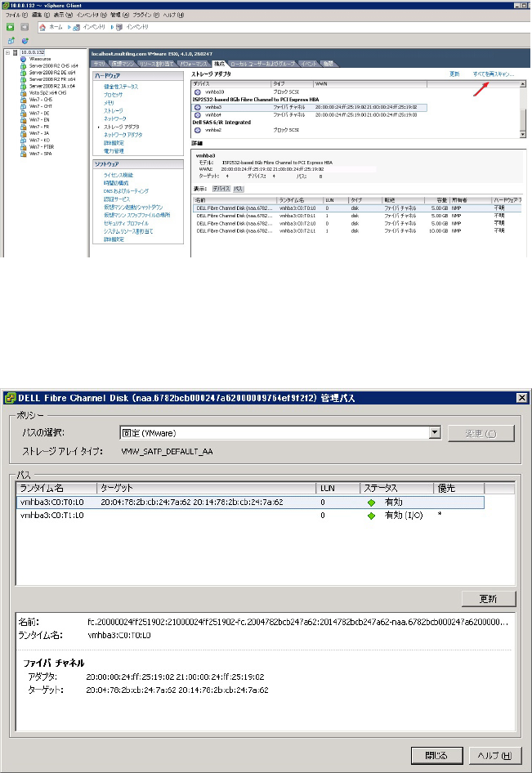Click the green back navigation arrow
The image size is (532, 773).
10,27
